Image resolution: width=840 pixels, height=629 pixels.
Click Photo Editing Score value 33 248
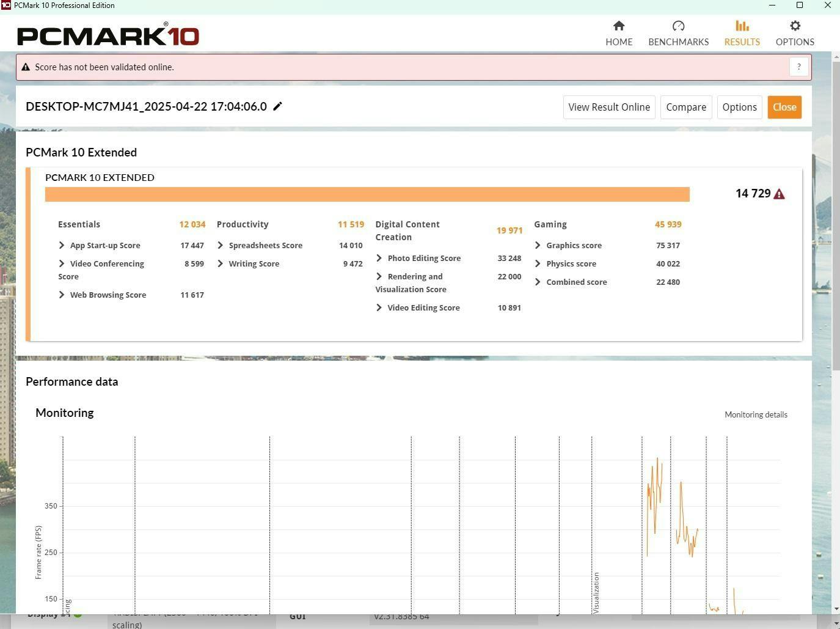tap(509, 258)
